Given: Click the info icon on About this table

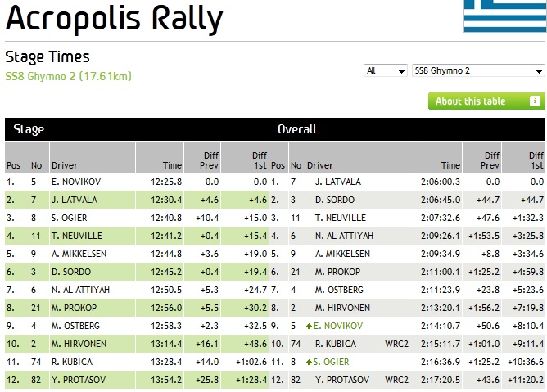Looking at the screenshot, I should click(535, 101).
